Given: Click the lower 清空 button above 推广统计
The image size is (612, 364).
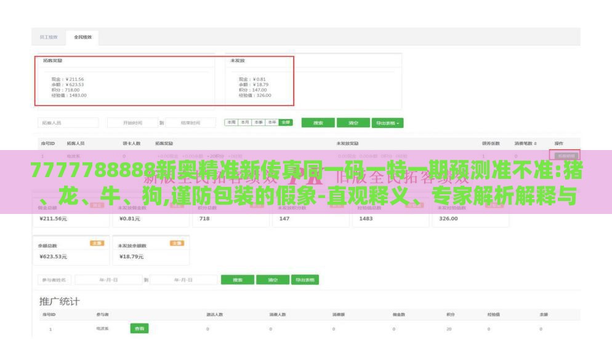Looking at the screenshot, I should tap(272, 280).
